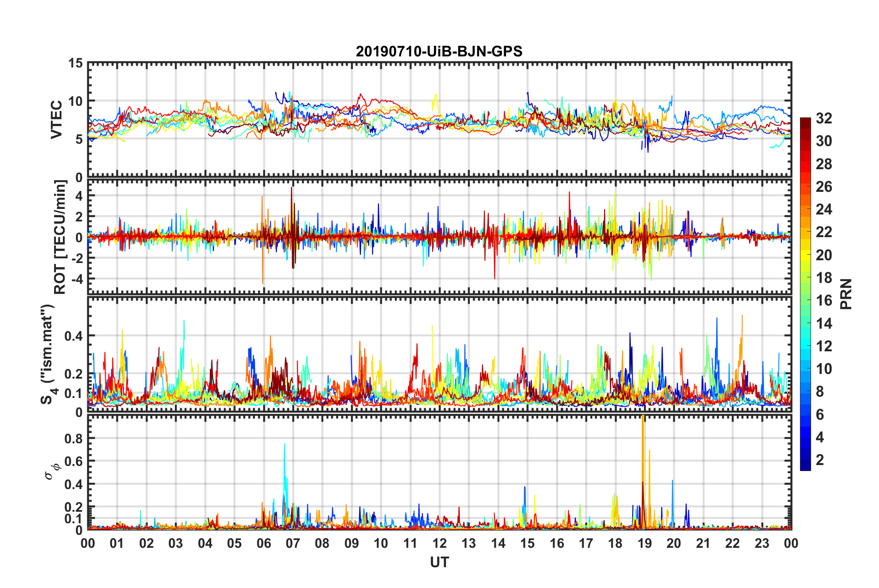
Task: Click x-axis hour label 05
Action: click(234, 543)
